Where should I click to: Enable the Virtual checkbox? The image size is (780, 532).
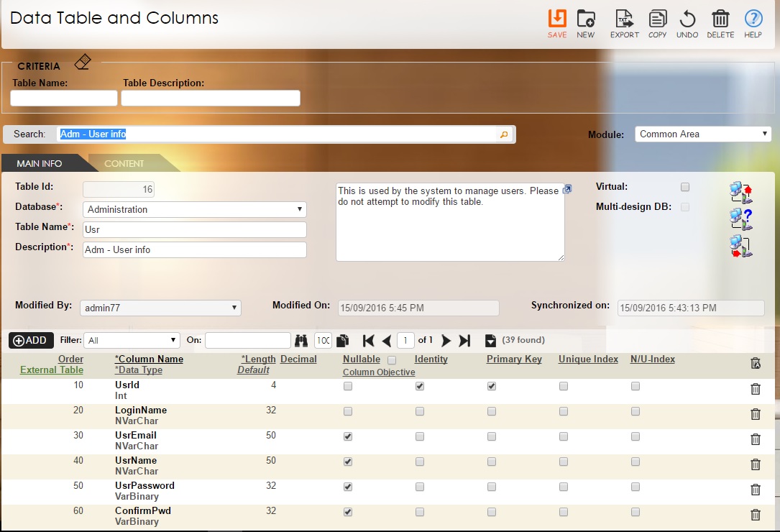pyautogui.click(x=684, y=186)
